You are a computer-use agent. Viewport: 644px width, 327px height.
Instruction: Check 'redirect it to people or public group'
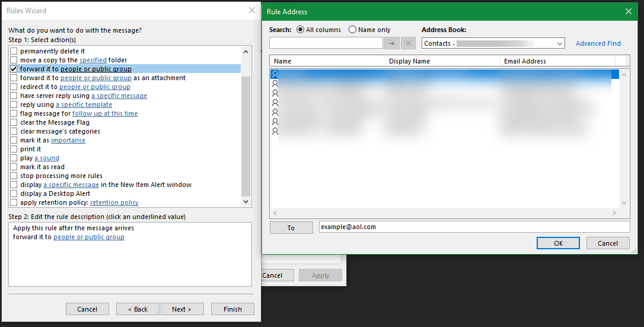tap(14, 87)
